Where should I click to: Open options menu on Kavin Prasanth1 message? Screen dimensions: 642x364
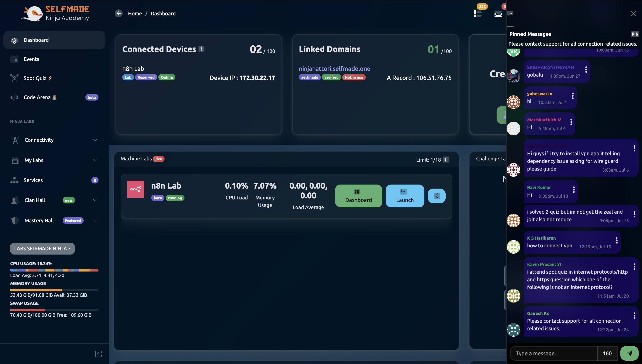pyautogui.click(x=635, y=267)
